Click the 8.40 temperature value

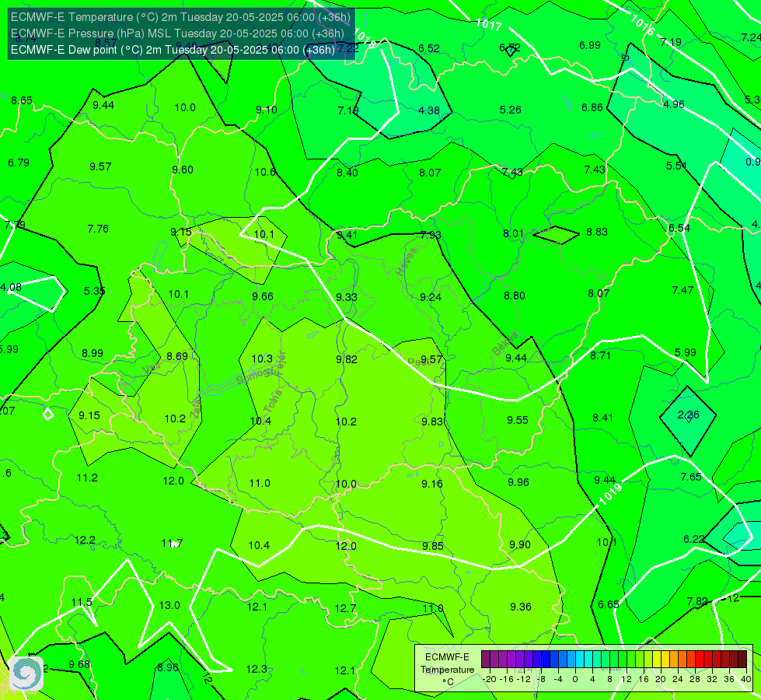[x=347, y=173]
